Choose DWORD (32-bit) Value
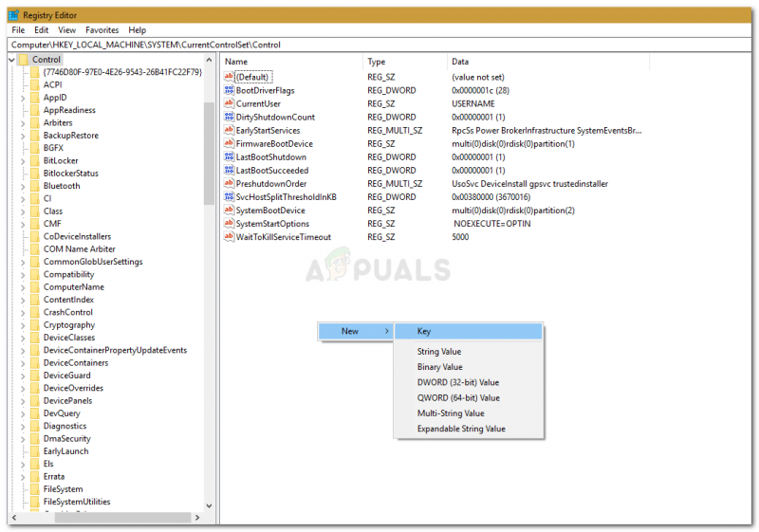The image size is (759, 532). pos(468,382)
